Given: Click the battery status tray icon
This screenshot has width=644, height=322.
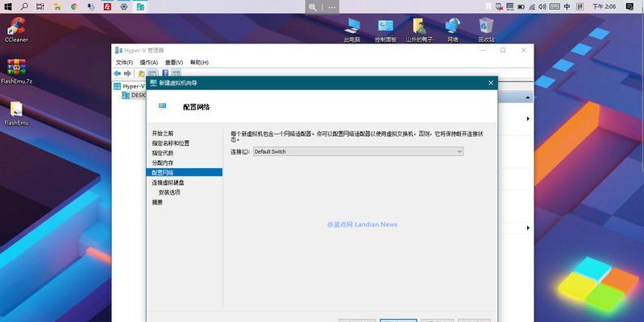Looking at the screenshot, I should (521, 6).
